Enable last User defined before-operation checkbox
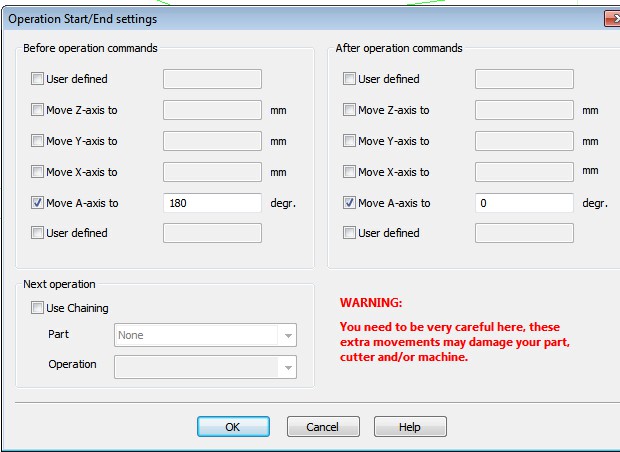Viewport: 620px width, 452px height. click(x=38, y=233)
